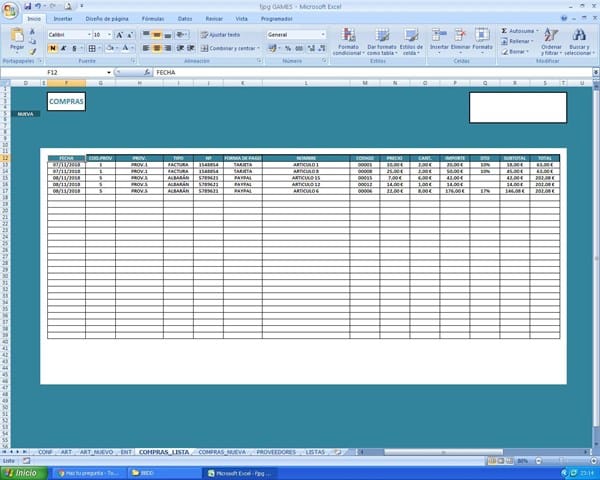The height and width of the screenshot is (480, 600).
Task: Open the Formato cells menu
Action: (482, 41)
